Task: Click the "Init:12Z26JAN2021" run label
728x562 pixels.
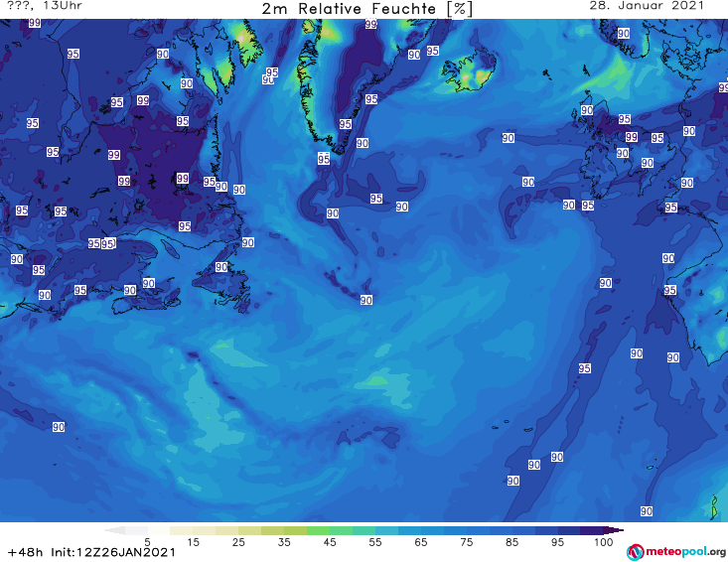Action: [113, 553]
